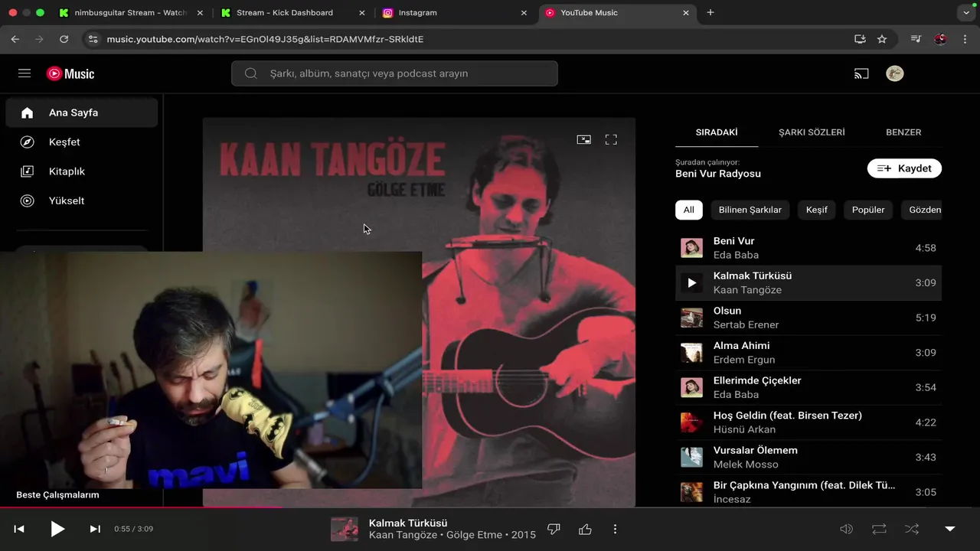Play the paused song

57,529
